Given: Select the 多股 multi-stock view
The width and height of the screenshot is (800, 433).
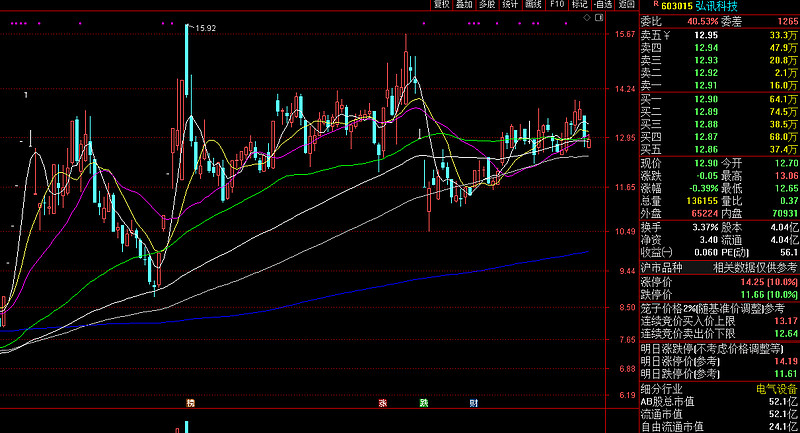Looking at the screenshot, I should click(x=487, y=5).
